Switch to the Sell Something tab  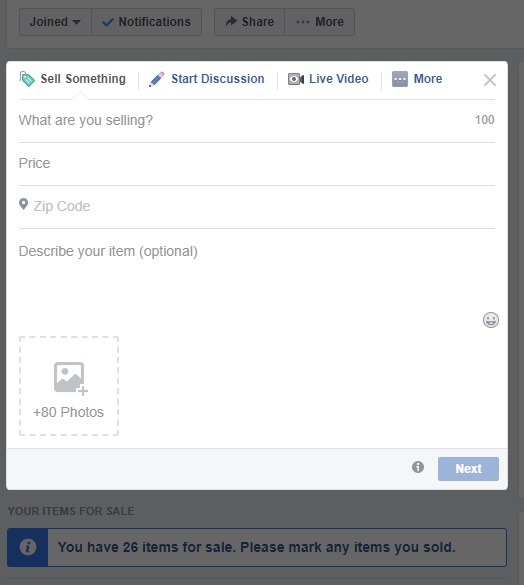pyautogui.click(x=72, y=79)
